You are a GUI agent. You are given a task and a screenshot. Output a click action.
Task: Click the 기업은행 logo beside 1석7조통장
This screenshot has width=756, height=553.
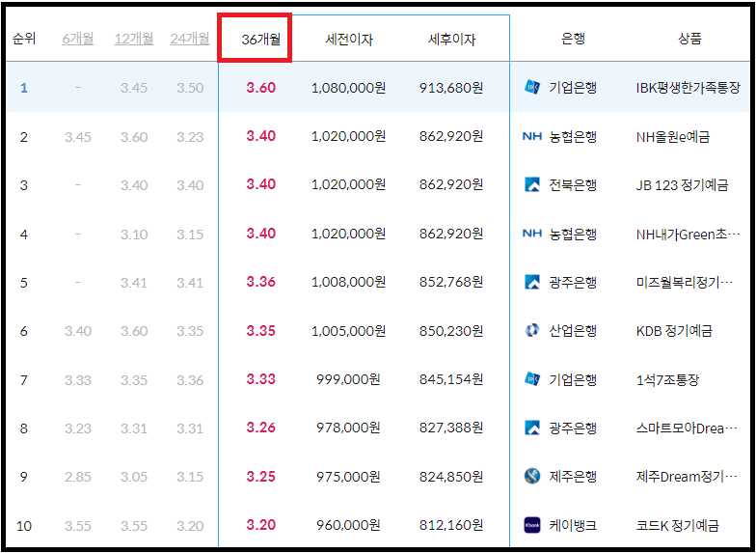532,379
